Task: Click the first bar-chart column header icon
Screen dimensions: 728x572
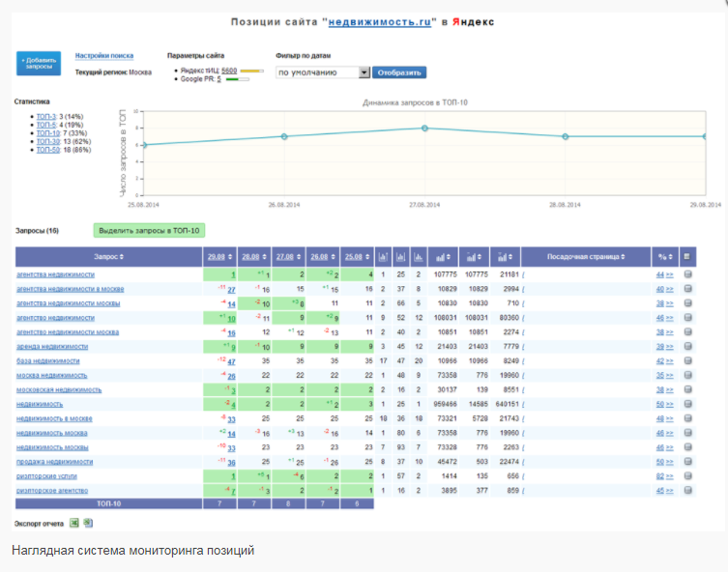Action: 383,257
